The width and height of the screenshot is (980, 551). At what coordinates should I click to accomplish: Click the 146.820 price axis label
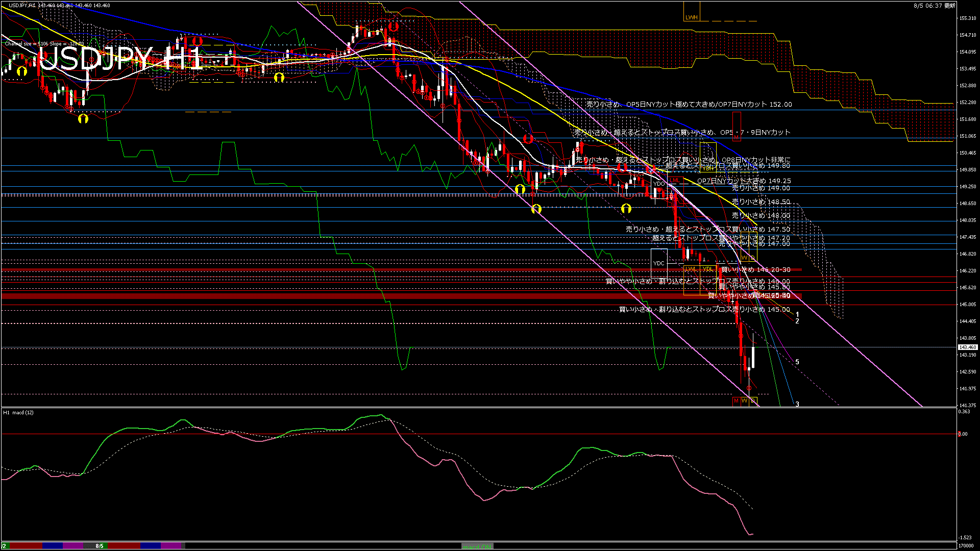coord(968,254)
